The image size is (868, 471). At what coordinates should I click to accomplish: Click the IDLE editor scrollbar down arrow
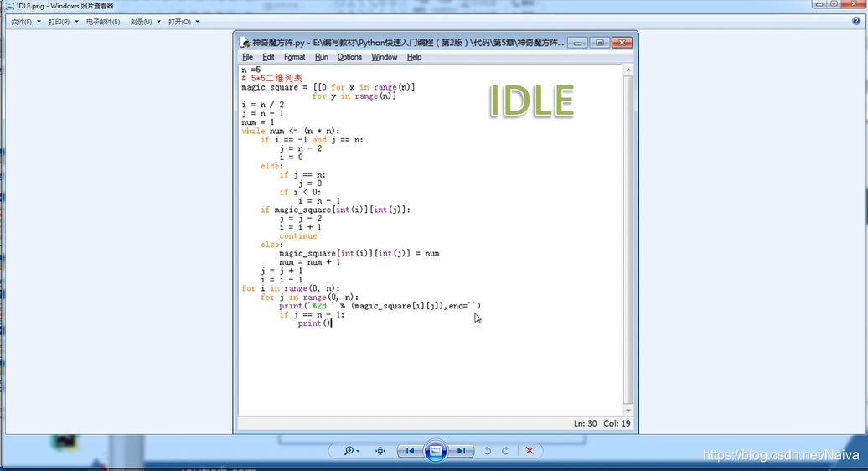tap(628, 411)
